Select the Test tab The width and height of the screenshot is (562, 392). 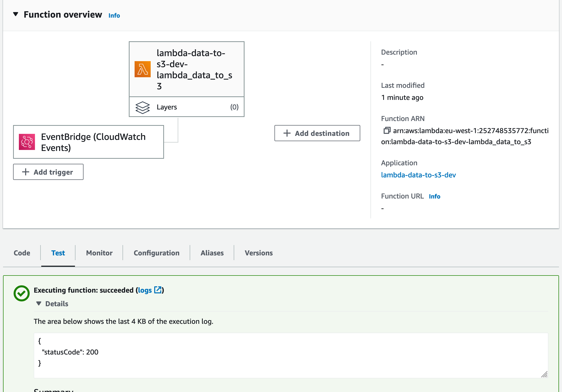coord(58,253)
